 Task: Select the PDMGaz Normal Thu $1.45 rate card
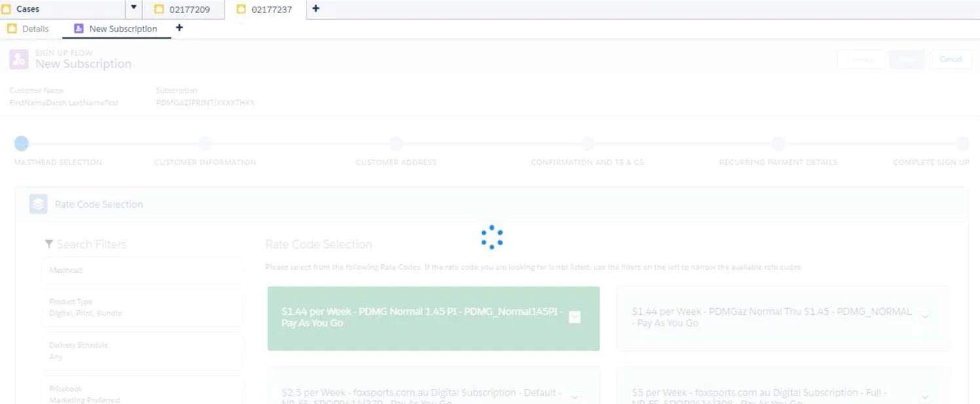[x=783, y=318]
